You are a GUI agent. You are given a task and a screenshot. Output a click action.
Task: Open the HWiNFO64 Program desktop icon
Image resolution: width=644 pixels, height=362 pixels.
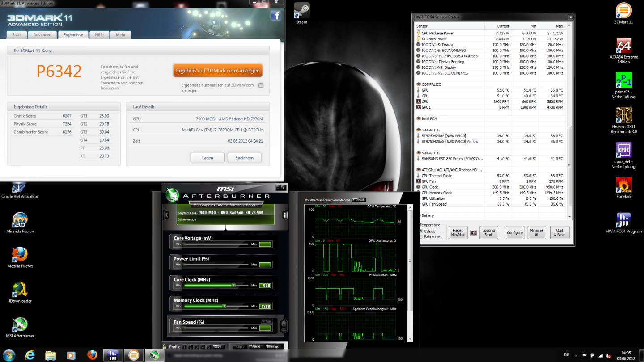623,223
